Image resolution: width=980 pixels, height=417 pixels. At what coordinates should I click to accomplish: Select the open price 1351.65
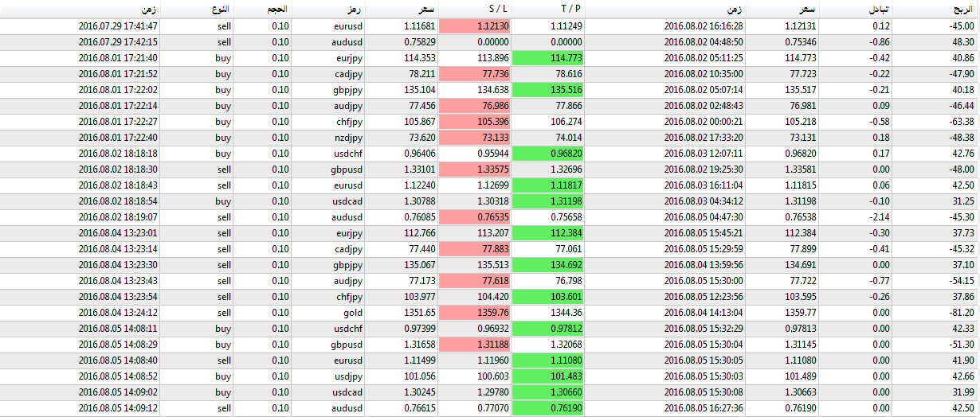point(420,312)
